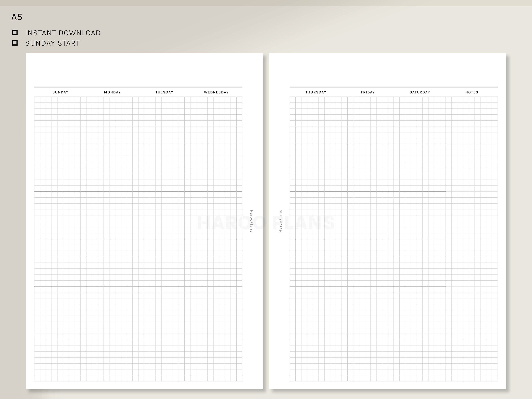This screenshot has height=399, width=532.
Task: Click the vertical HarooPlans text on right page
Action: [280, 221]
